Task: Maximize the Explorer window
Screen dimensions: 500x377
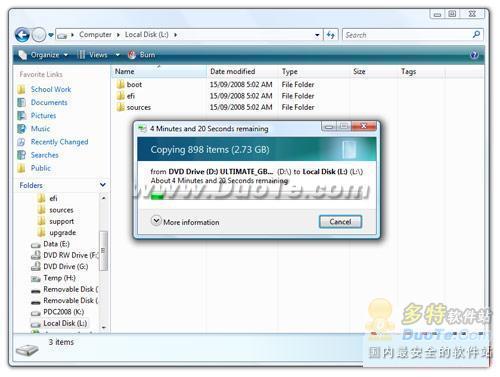Action: tap(452, 14)
